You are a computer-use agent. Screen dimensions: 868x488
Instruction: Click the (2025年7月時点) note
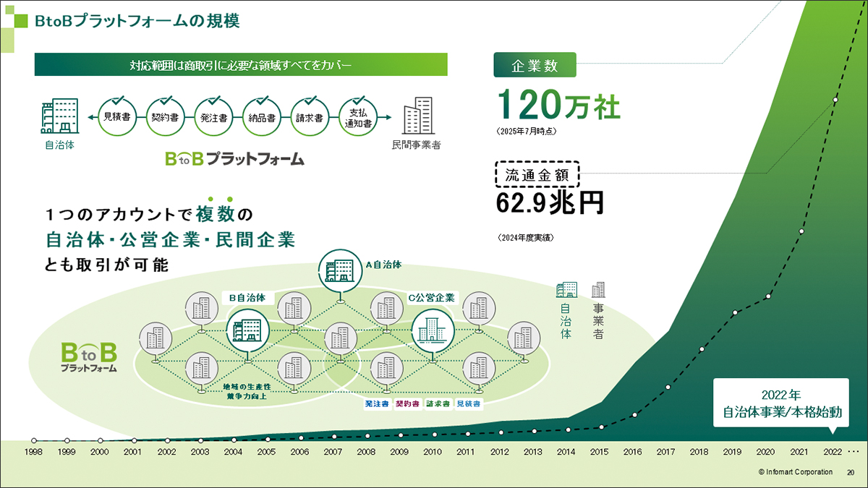(527, 133)
